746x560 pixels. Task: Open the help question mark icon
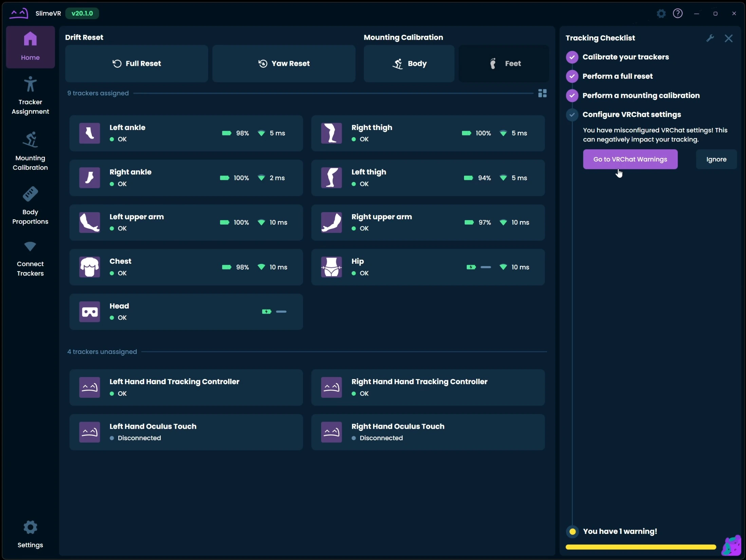tap(678, 14)
